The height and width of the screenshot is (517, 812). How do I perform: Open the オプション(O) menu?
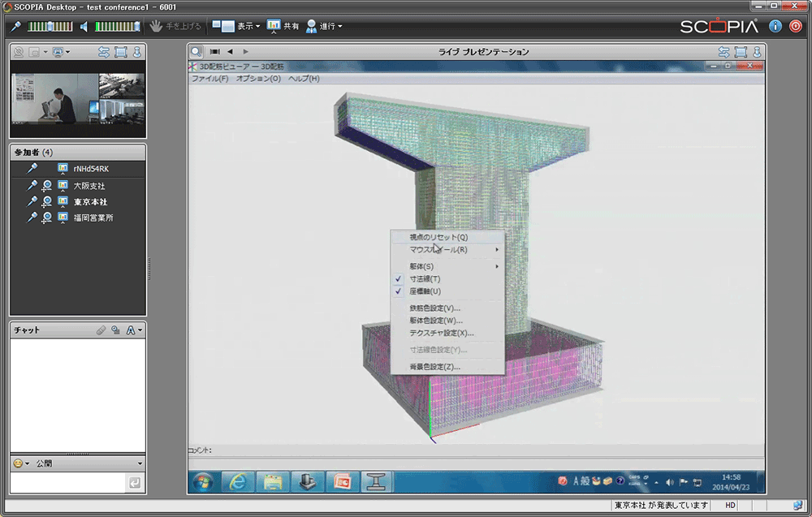pyautogui.click(x=258, y=79)
